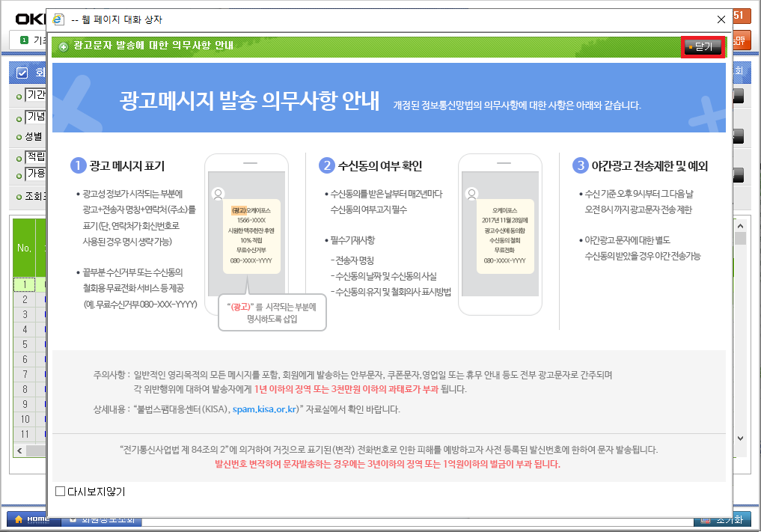Close the web page dialog with X
Image resolution: width=761 pixels, height=532 pixels.
721,19
